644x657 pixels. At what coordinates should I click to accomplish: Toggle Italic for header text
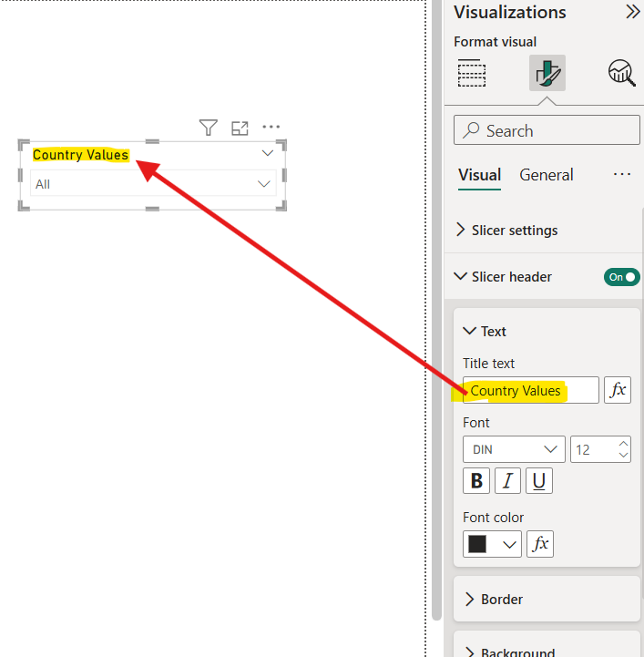click(508, 481)
